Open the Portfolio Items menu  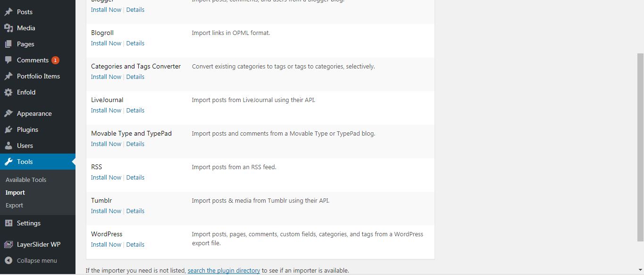[38, 76]
